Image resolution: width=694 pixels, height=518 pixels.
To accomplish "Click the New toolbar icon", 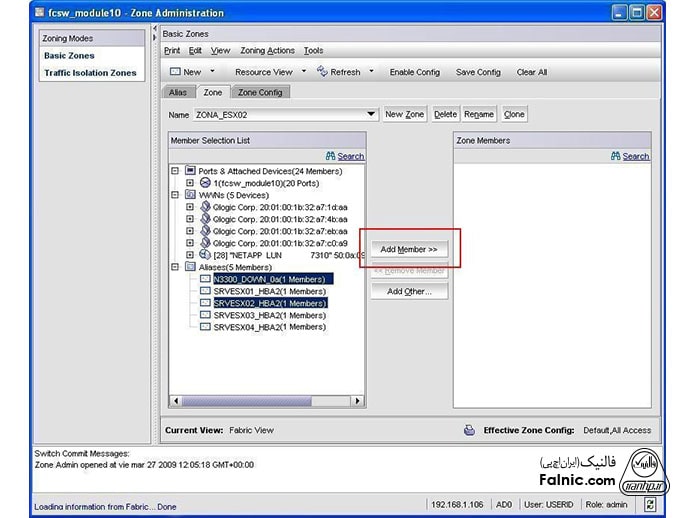I will 174,72.
